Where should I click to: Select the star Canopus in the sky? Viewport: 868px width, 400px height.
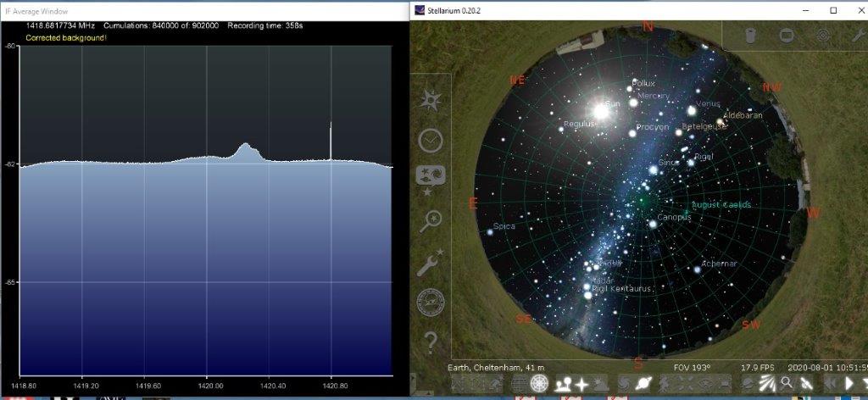click(653, 224)
